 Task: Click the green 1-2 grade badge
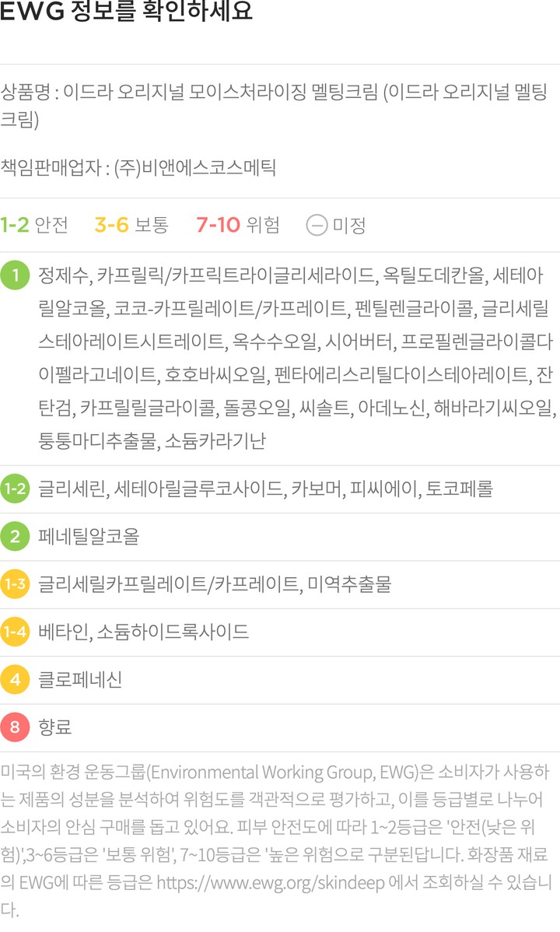tap(15, 489)
